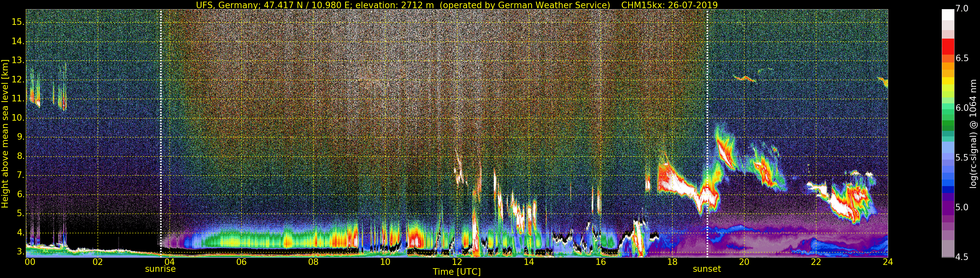Viewport: 980px width, 278px height.
Task: Click height tick '6.' on the y-axis
Action: [20, 195]
